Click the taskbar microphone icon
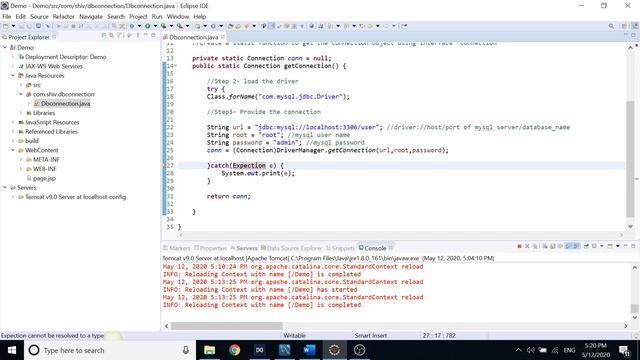640x360 pixels. (186, 350)
